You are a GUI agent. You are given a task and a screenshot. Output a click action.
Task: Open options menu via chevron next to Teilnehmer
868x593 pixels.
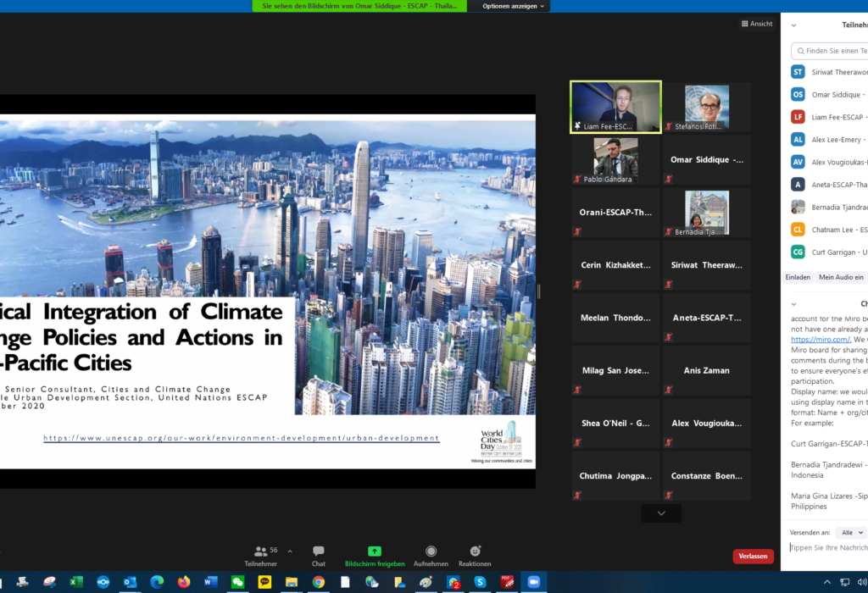pyautogui.click(x=290, y=551)
